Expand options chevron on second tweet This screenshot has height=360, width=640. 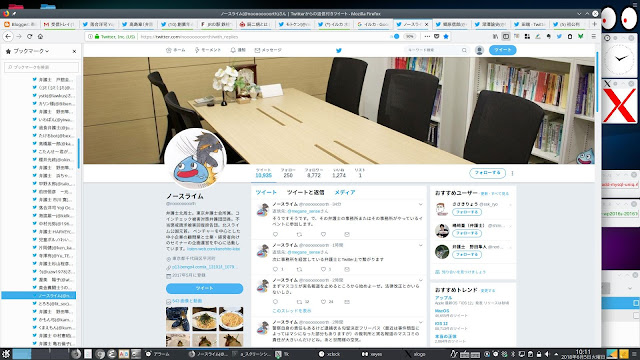[x=420, y=245]
